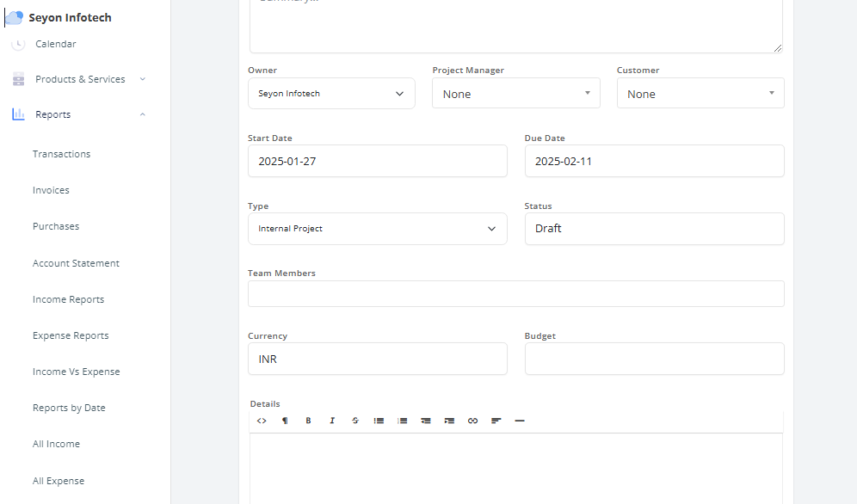The width and height of the screenshot is (857, 504).
Task: Open the Project Manager dropdown
Action: tap(515, 94)
